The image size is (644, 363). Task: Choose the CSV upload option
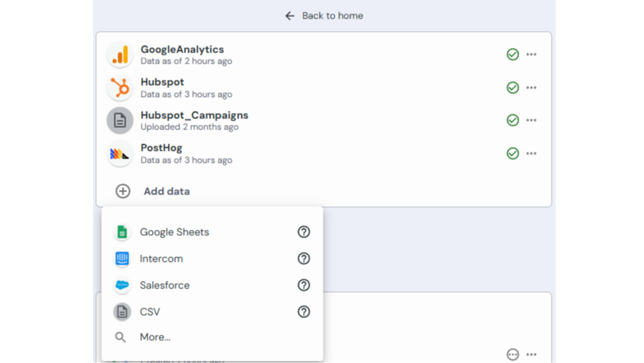tap(150, 312)
